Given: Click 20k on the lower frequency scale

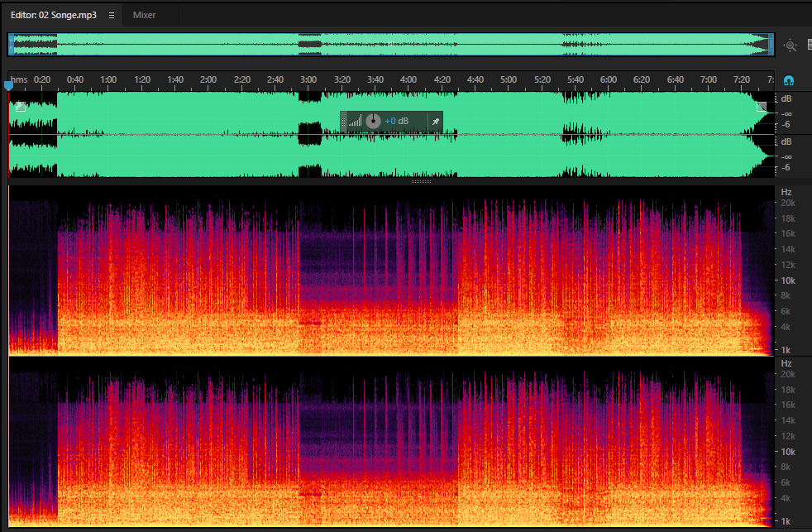Looking at the screenshot, I should pos(788,374).
